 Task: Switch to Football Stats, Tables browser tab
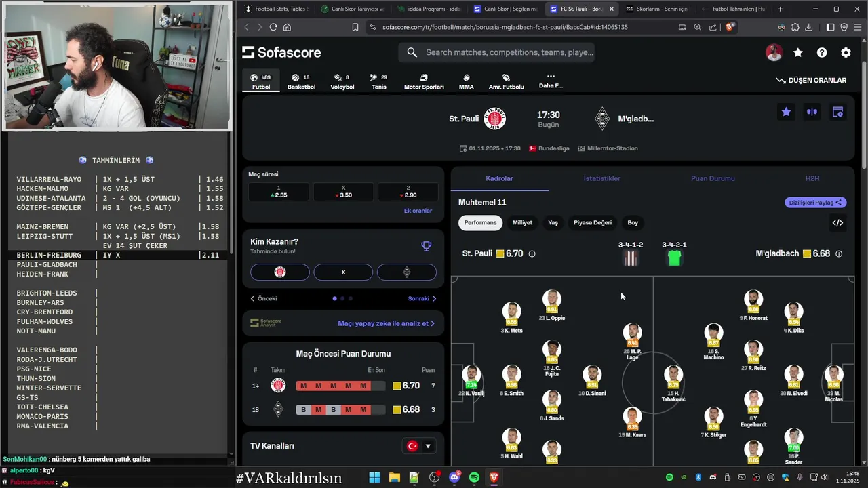click(x=277, y=9)
